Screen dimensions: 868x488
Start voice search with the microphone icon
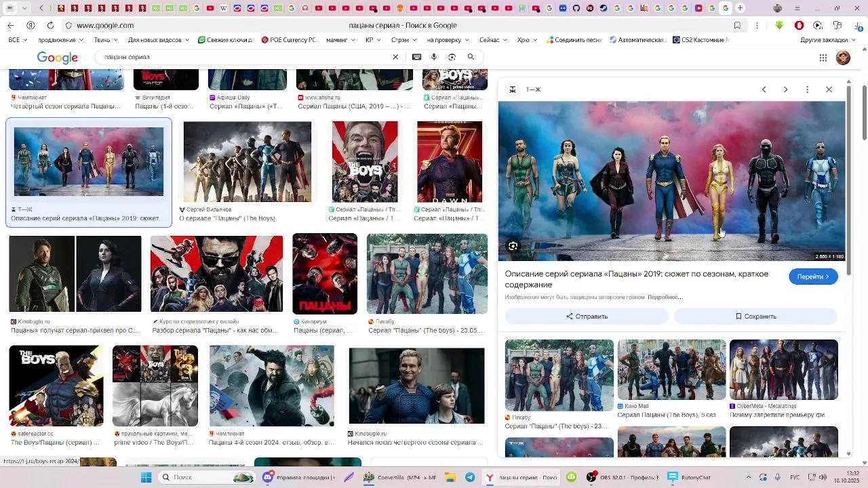coord(434,57)
